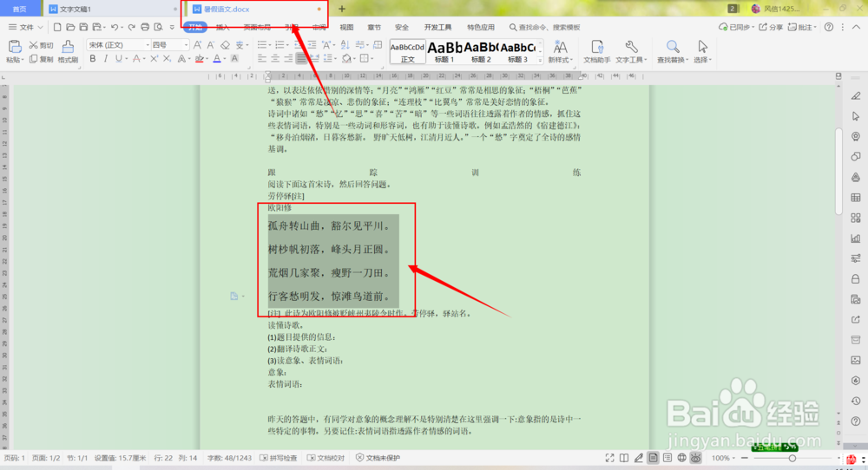Click the New document icon

[57, 27]
